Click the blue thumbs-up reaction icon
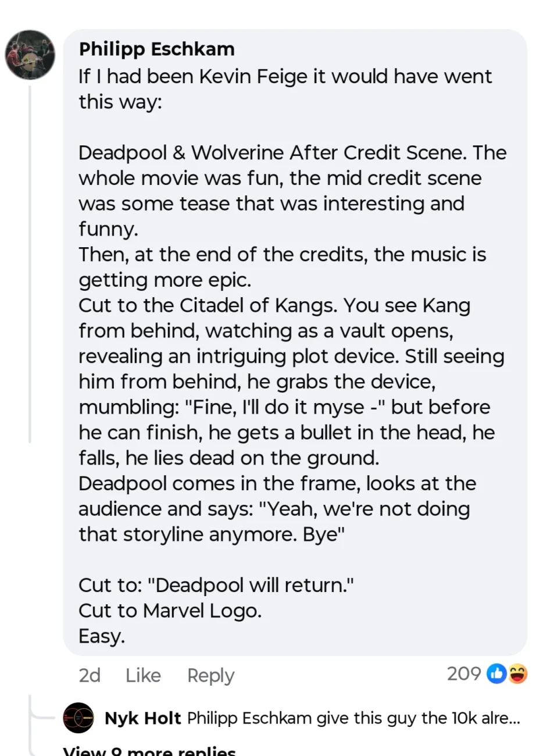Image resolution: width=543 pixels, height=756 pixels. 496,673
